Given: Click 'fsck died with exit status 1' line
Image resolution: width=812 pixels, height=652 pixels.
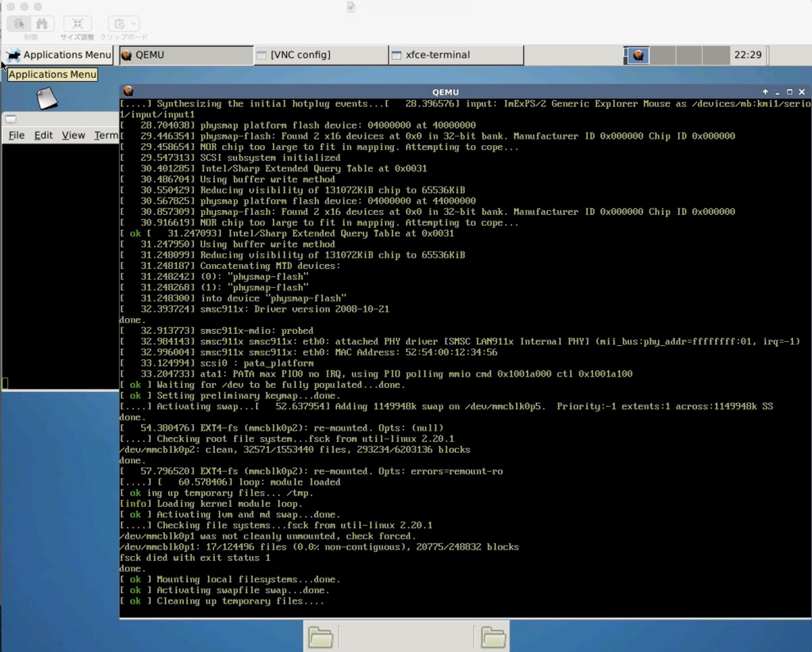Looking at the screenshot, I should pyautogui.click(x=195, y=558).
